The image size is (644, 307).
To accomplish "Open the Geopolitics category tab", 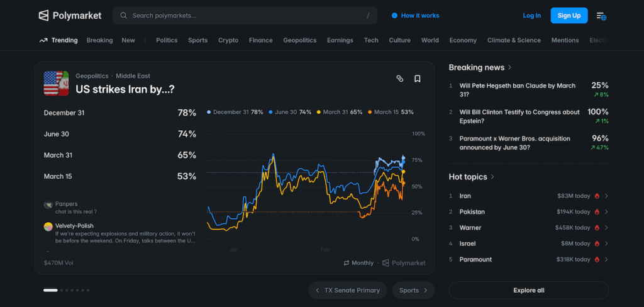I will pos(299,40).
